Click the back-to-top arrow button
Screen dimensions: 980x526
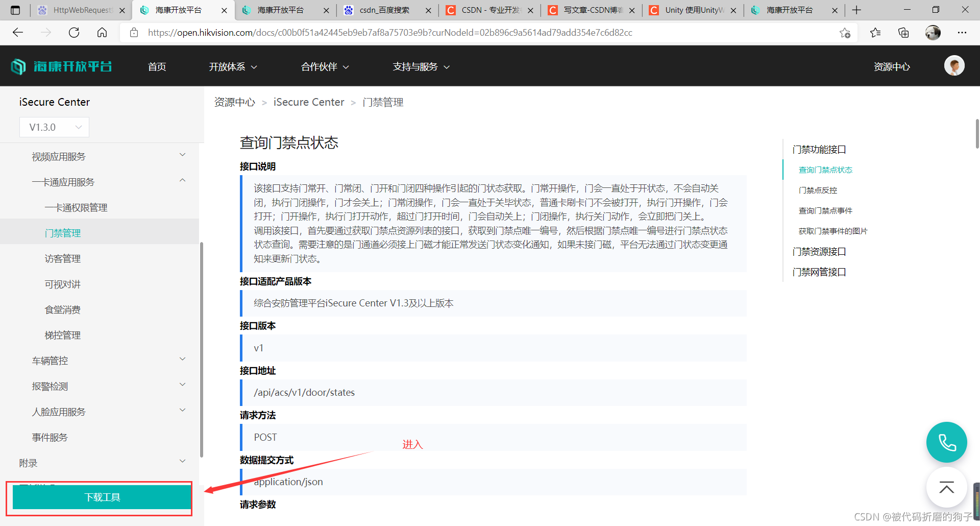click(947, 488)
